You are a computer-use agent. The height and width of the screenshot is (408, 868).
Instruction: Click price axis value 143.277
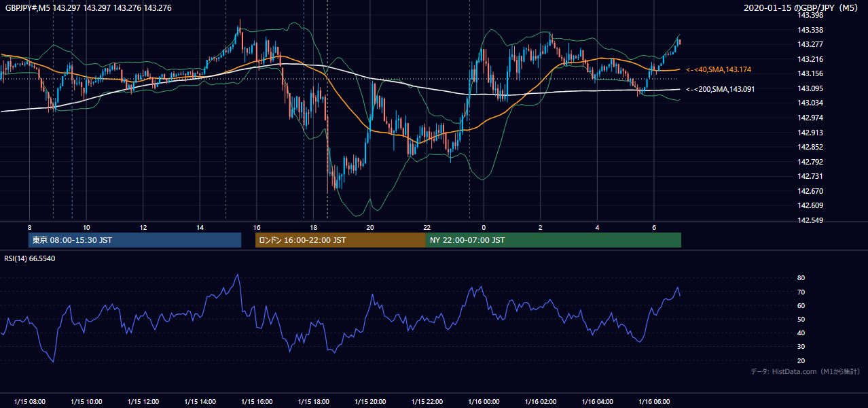pyautogui.click(x=810, y=45)
